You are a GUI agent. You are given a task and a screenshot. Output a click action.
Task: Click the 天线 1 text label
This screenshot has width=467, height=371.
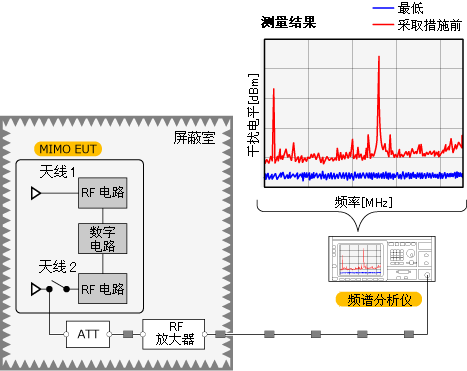pyautogui.click(x=58, y=172)
